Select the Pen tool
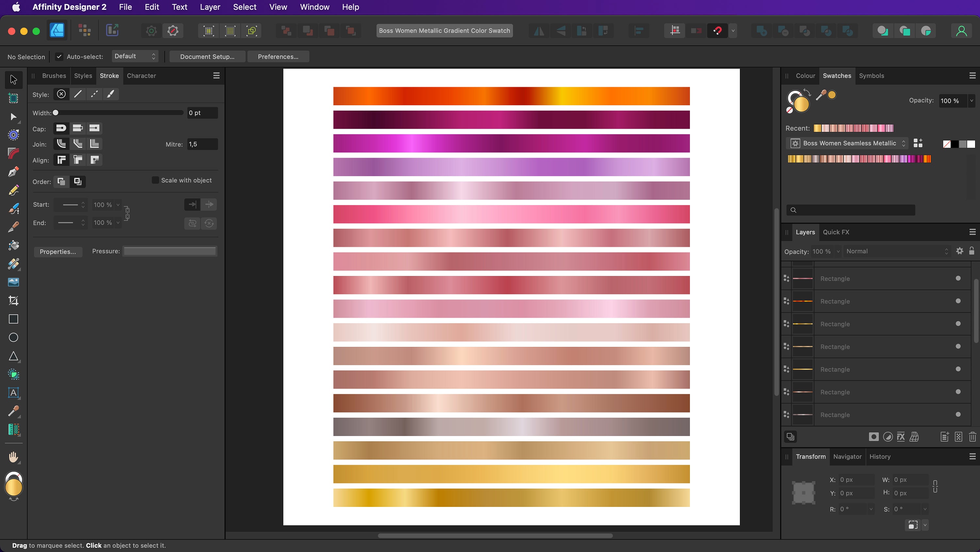Viewport: 980px width, 552px height. 13,171
